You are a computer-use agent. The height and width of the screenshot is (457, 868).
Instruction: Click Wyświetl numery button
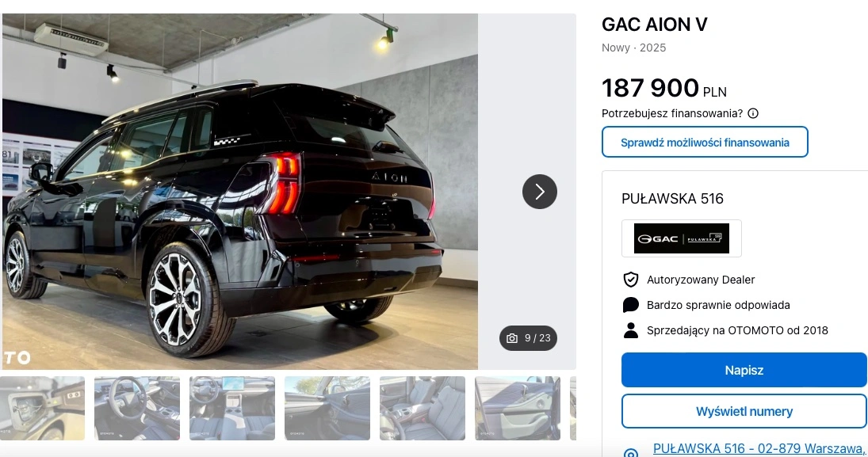pos(744,411)
